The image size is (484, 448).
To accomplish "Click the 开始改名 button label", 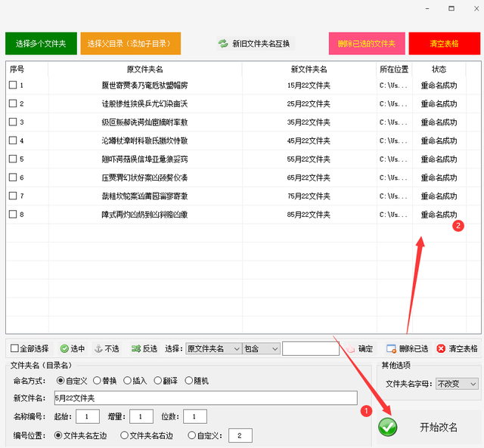I will coord(439,428).
